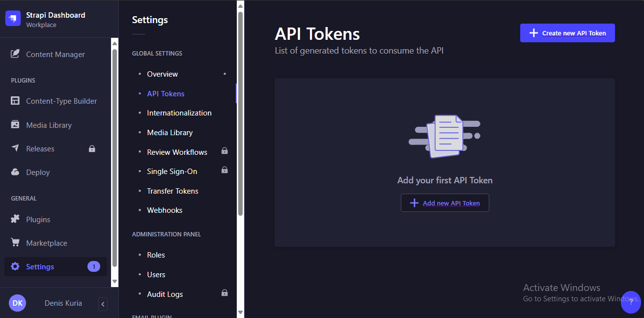Click the Strapi logo icon
This screenshot has height=318, width=644.
pyautogui.click(x=13, y=19)
